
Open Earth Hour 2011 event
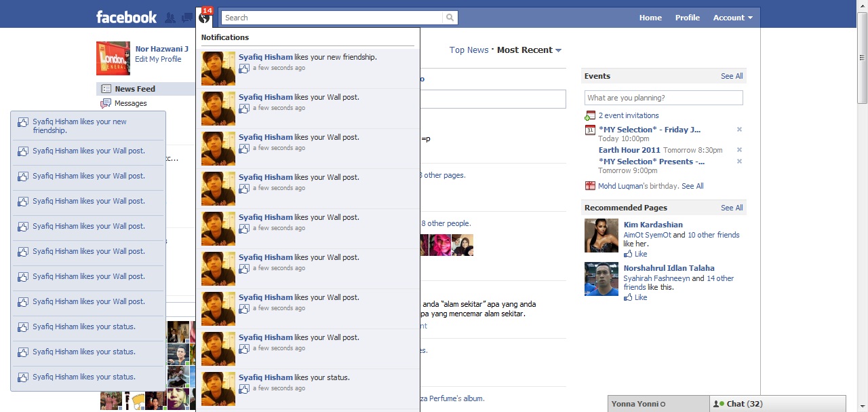pos(629,150)
